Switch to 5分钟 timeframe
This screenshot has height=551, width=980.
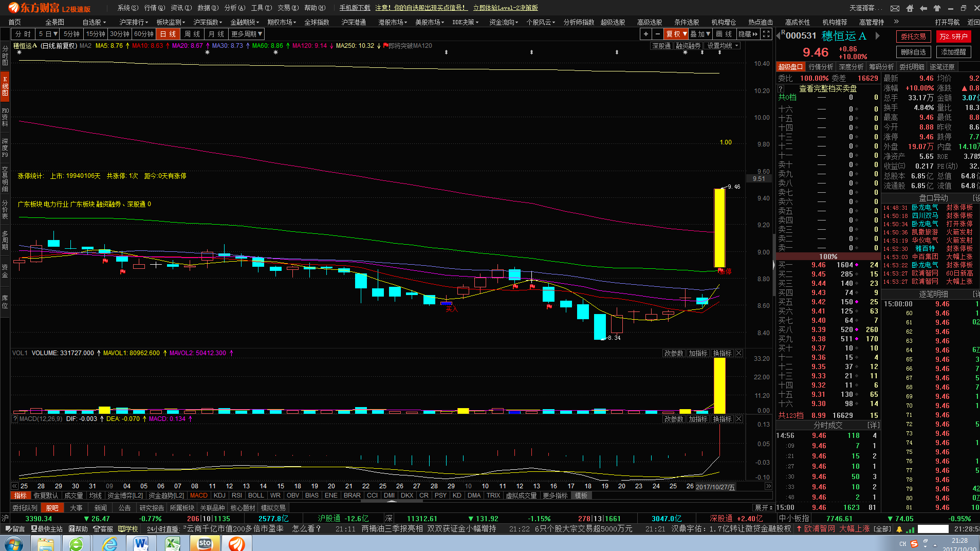71,34
